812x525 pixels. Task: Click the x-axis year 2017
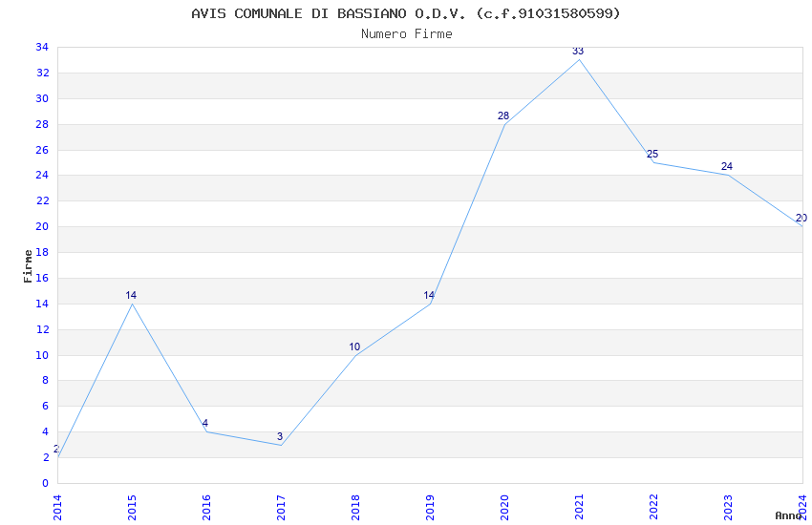(281, 508)
